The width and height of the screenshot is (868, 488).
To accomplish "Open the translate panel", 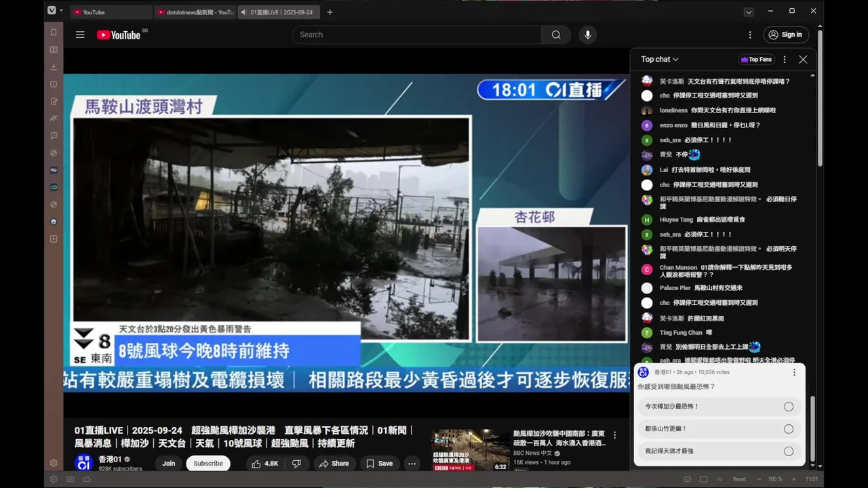I will pos(54,119).
